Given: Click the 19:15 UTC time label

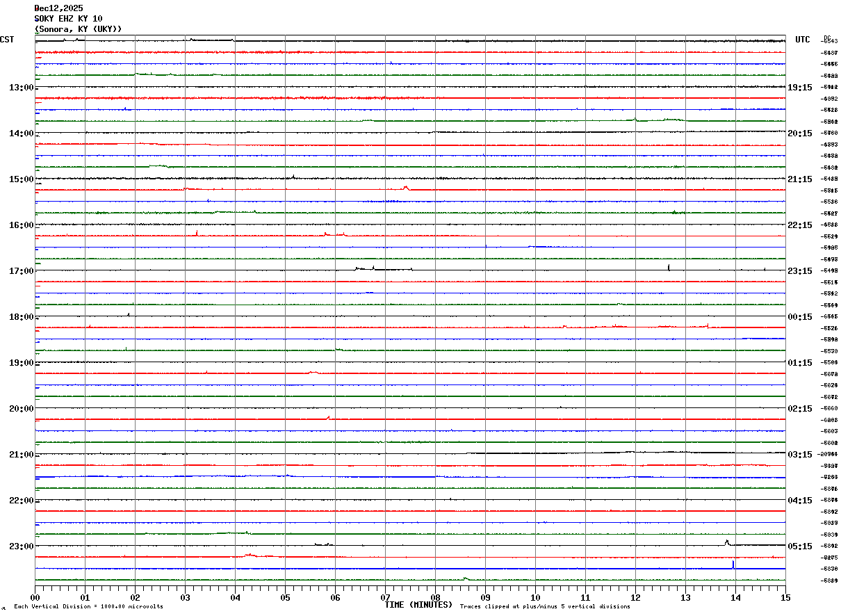Looking at the screenshot, I should 800,88.
